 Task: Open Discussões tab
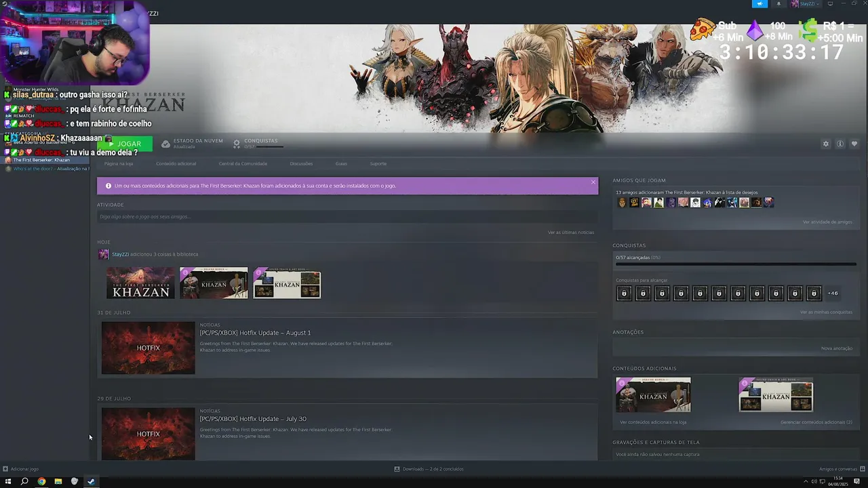click(x=301, y=163)
